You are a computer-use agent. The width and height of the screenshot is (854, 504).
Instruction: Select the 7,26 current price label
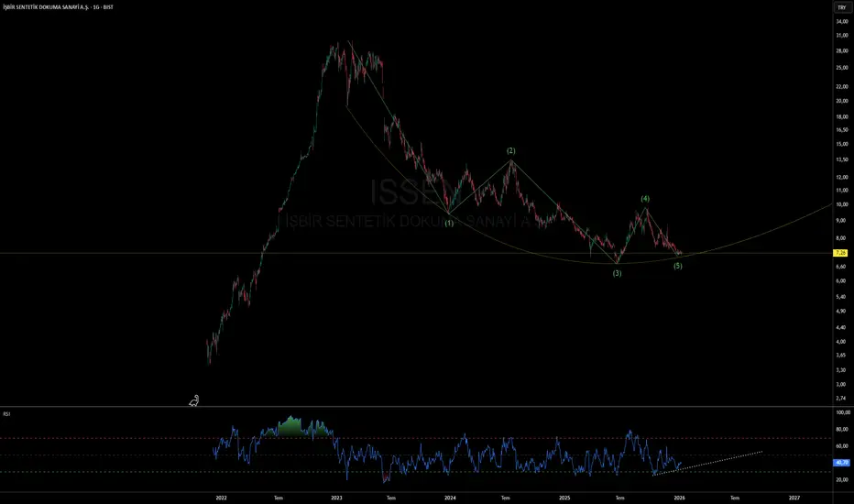841,253
